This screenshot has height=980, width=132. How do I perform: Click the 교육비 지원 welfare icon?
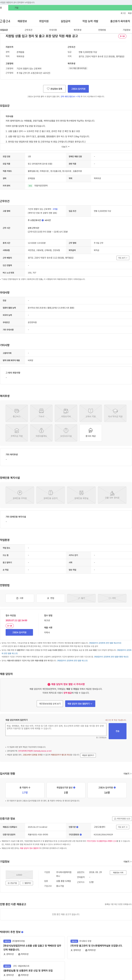90,413
